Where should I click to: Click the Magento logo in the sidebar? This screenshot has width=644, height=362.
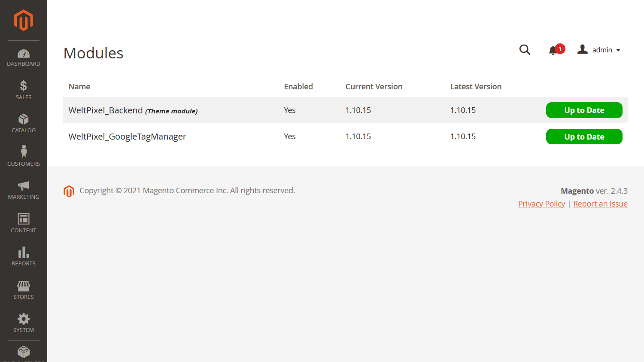click(24, 20)
